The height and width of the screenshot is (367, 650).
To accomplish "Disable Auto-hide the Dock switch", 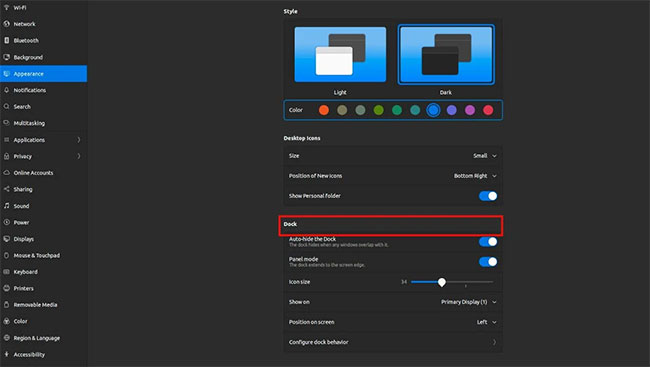I will click(x=488, y=241).
